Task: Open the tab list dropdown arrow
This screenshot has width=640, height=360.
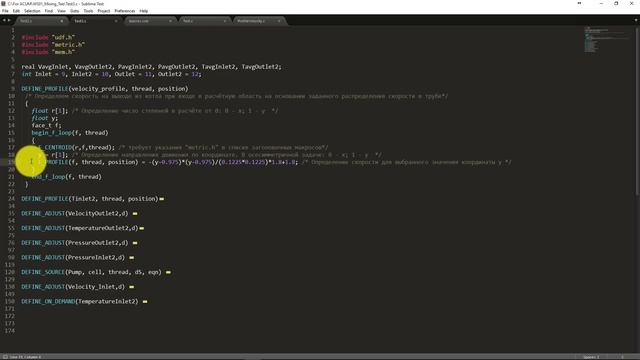Action: click(x=636, y=20)
